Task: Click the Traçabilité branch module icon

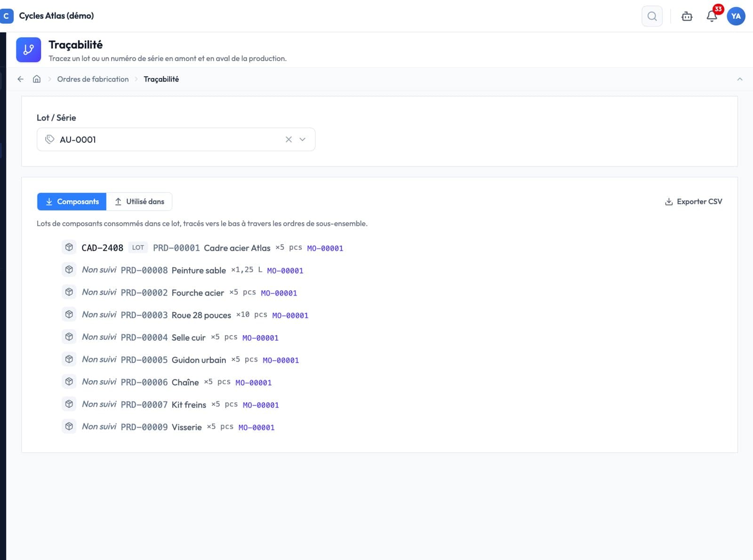Action: coord(29,50)
